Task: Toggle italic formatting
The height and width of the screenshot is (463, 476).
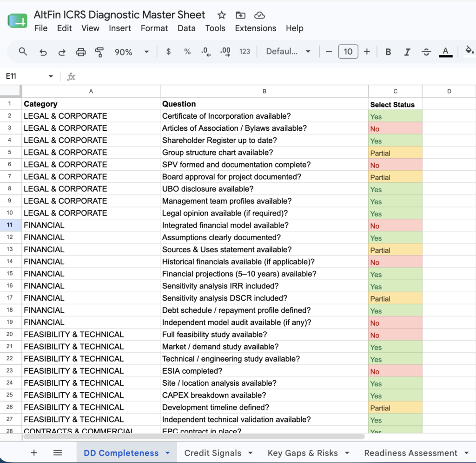Action: click(407, 52)
